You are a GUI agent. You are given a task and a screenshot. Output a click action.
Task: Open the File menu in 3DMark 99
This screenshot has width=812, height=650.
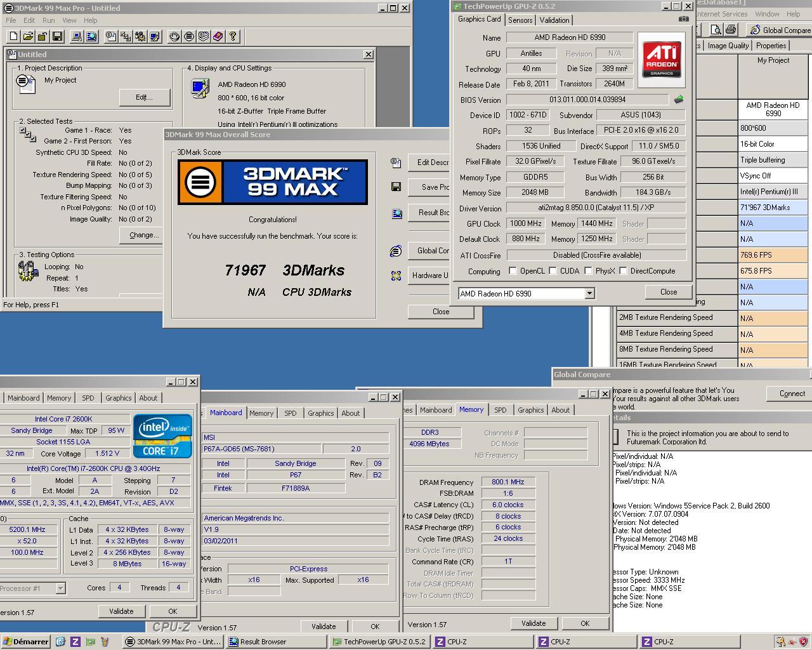[11, 20]
